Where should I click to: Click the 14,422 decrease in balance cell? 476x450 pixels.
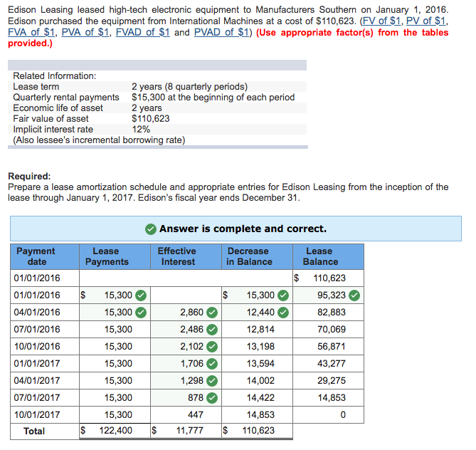point(257,397)
